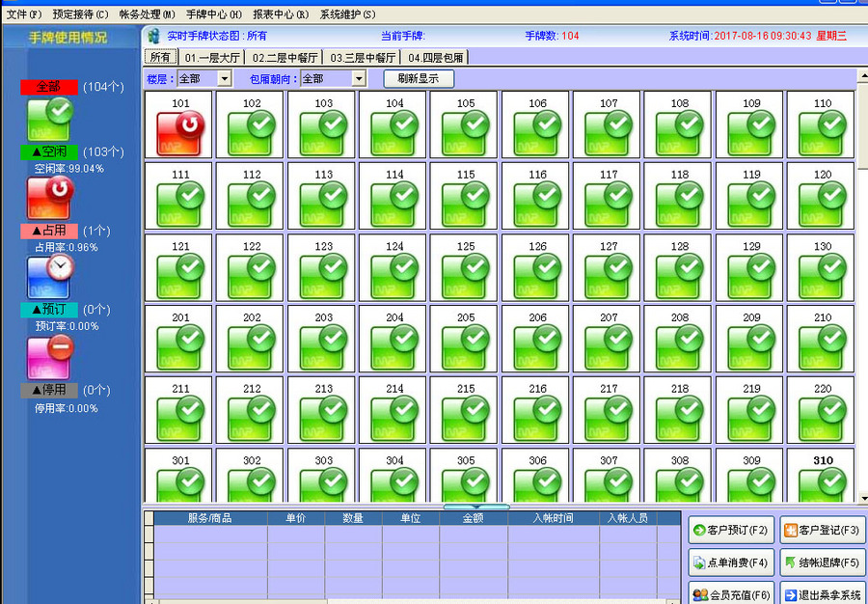Click the 刷新显示 refresh button
The height and width of the screenshot is (604, 868).
pyautogui.click(x=419, y=78)
